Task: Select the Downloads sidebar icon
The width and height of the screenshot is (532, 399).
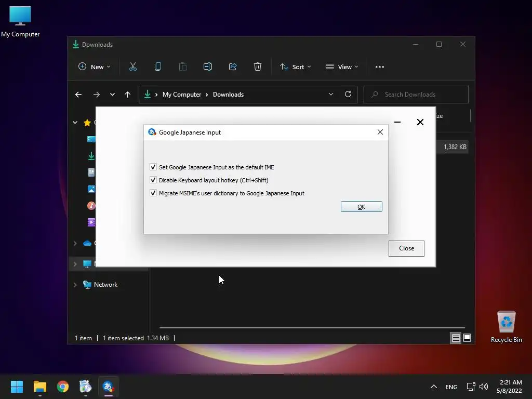Action: (91, 156)
